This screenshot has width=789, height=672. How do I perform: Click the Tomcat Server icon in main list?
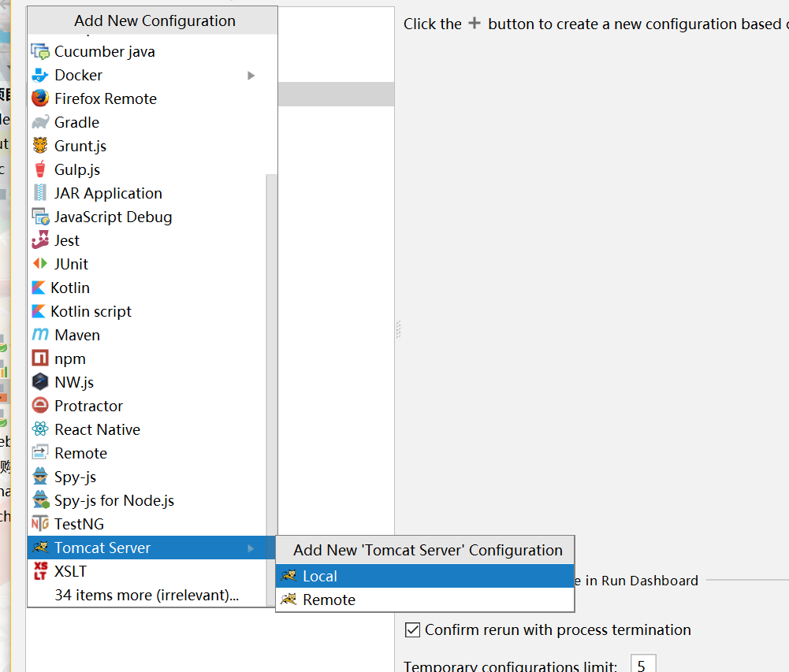click(40, 548)
